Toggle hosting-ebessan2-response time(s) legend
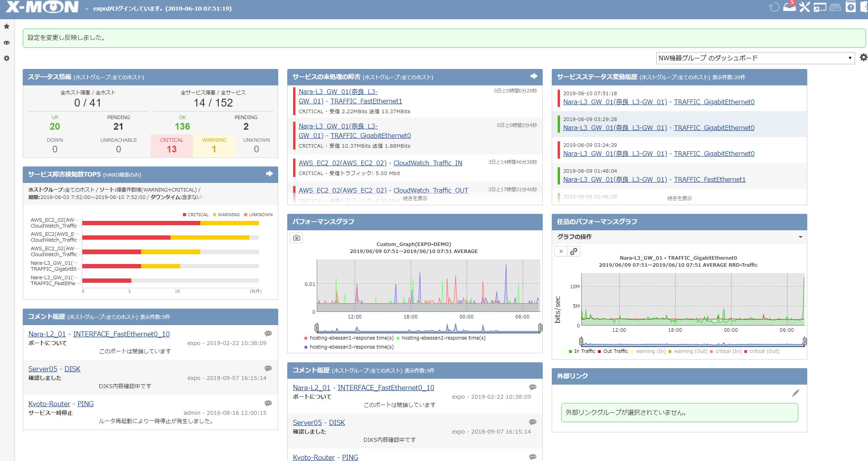The image size is (868, 461). pyautogui.click(x=441, y=338)
